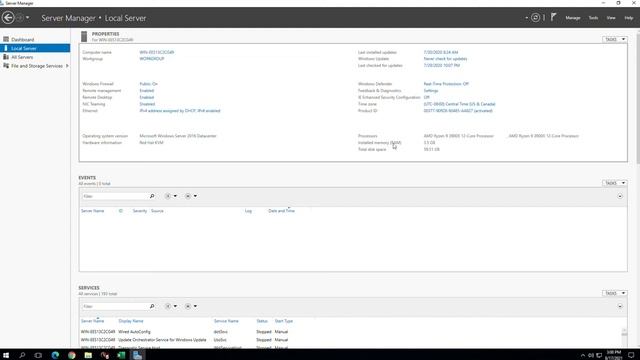Click the Dashboard sidebar icon
Image resolution: width=640 pixels, height=360 pixels.
(x=6, y=39)
